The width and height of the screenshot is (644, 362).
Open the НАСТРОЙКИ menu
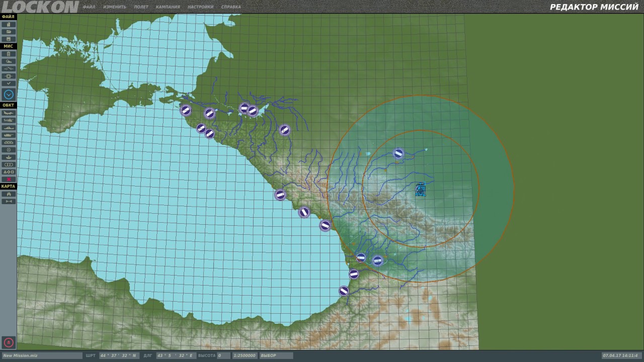pos(200,7)
